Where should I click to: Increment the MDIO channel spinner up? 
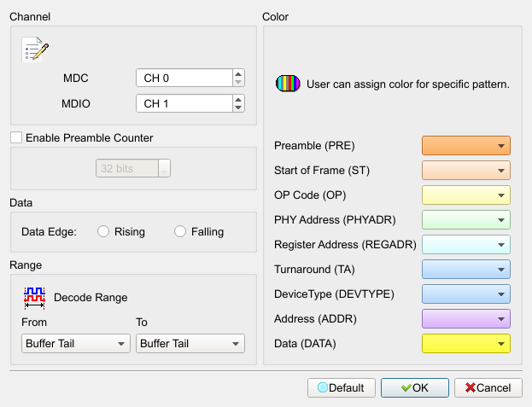pos(238,100)
